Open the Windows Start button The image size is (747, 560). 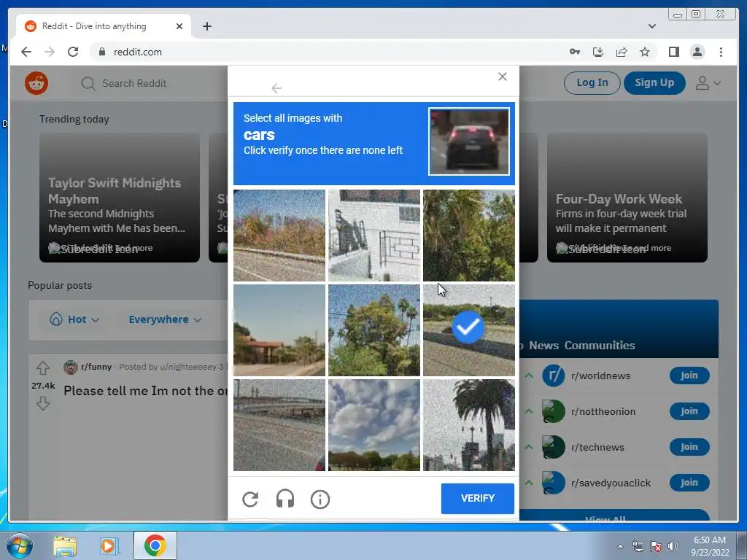pos(20,545)
